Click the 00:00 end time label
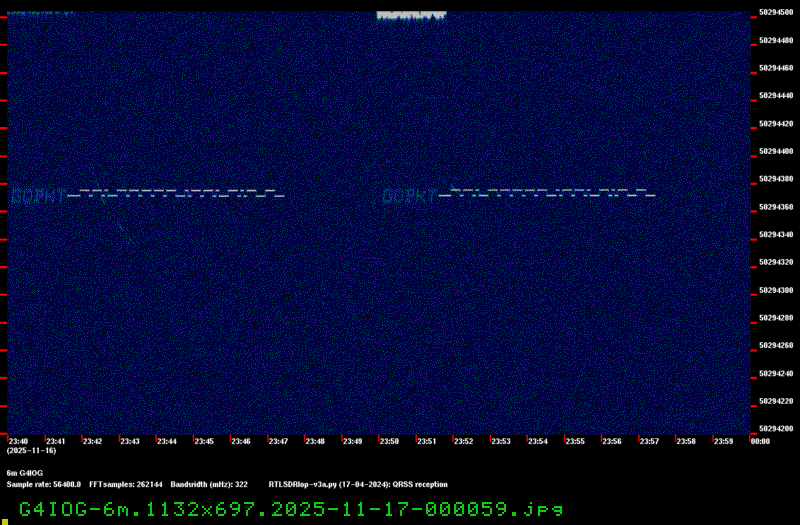This screenshot has width=800, height=525. (759, 441)
